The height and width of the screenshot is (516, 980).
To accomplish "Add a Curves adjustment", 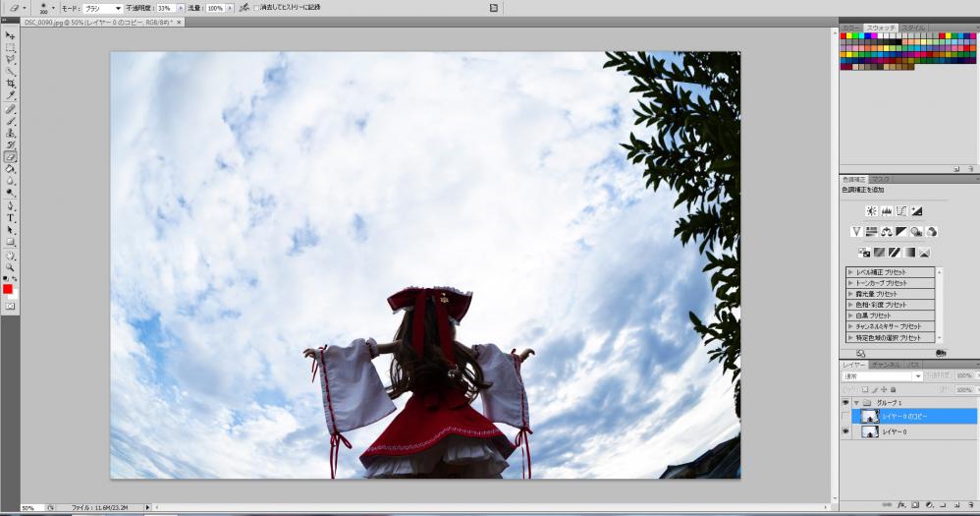I will pyautogui.click(x=901, y=211).
